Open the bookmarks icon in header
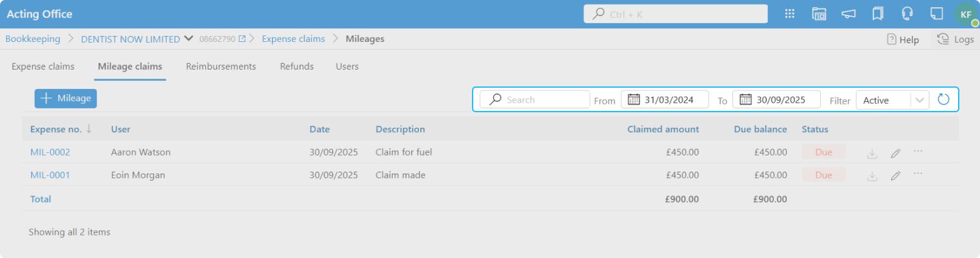The height and width of the screenshot is (258, 980). pos(877,14)
